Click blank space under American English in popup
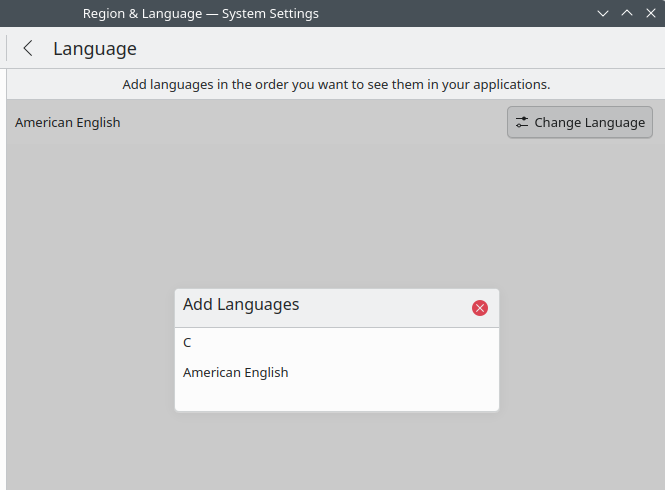This screenshot has width=665, height=490. pyautogui.click(x=336, y=398)
